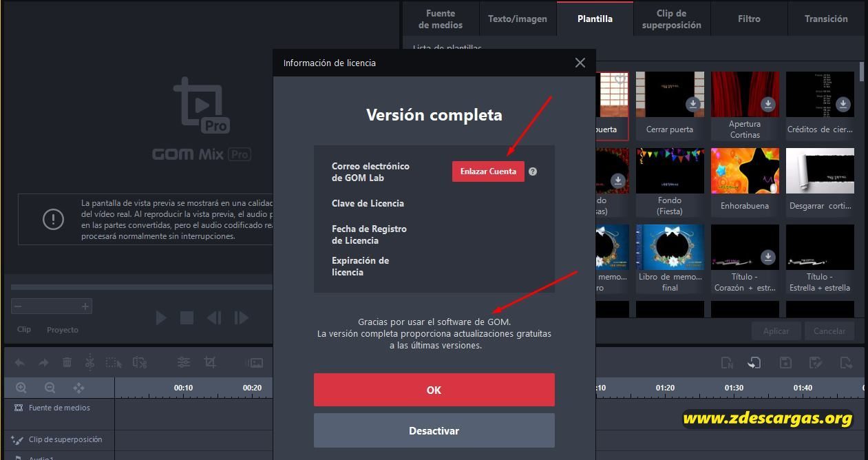Switch to Filtro tab
This screenshot has height=460, width=868.
749,19
